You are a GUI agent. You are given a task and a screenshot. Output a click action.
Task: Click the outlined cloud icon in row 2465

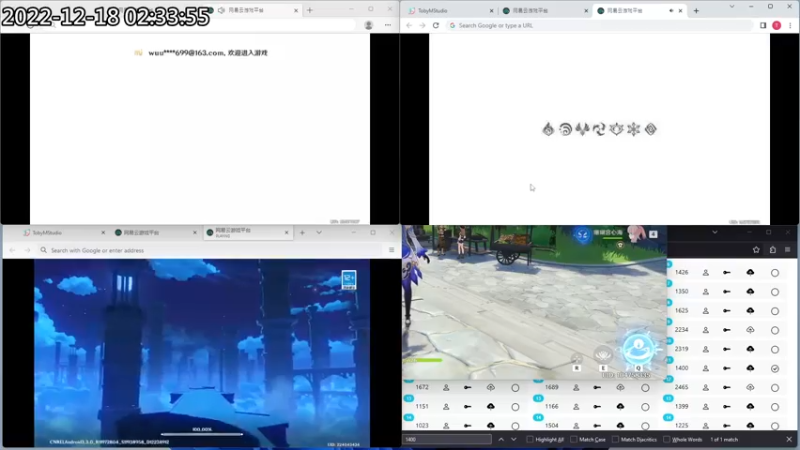tap(750, 387)
